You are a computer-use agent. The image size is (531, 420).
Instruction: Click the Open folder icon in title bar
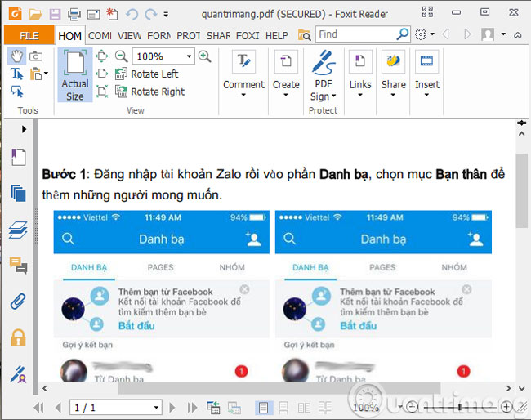[35, 14]
